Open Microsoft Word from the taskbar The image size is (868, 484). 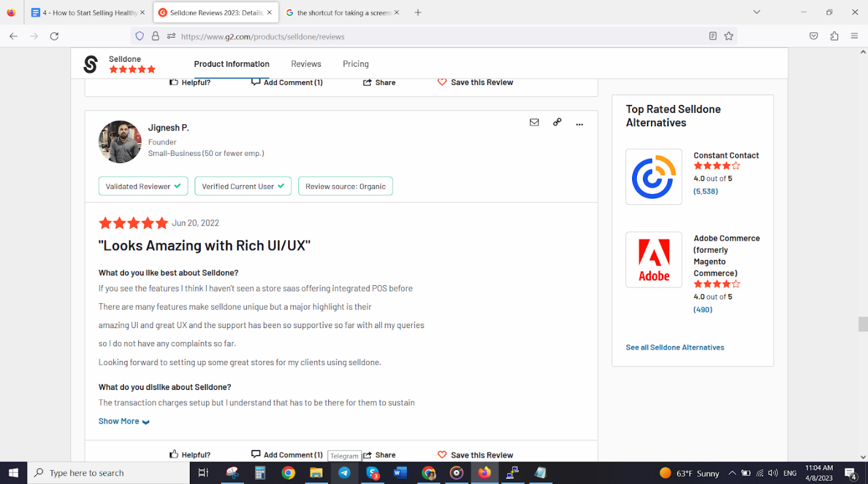(x=400, y=472)
